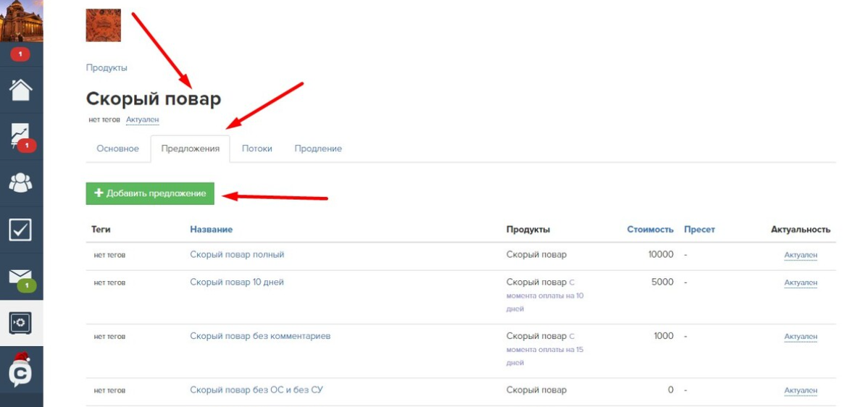Click the Продукты column header

[528, 230]
